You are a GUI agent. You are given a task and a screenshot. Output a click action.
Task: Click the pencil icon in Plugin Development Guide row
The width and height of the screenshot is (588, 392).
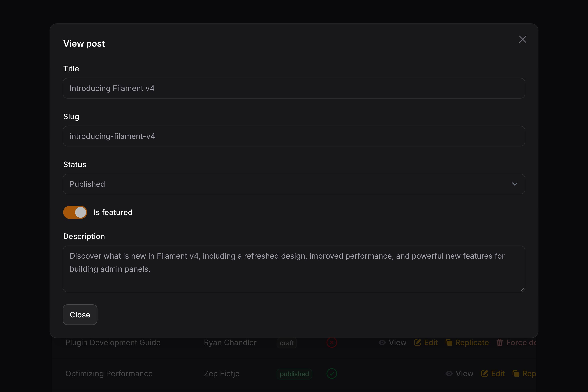418,342
